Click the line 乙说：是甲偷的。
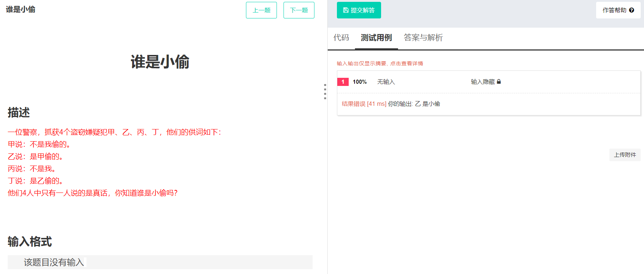The height and width of the screenshot is (274, 644). coord(35,156)
